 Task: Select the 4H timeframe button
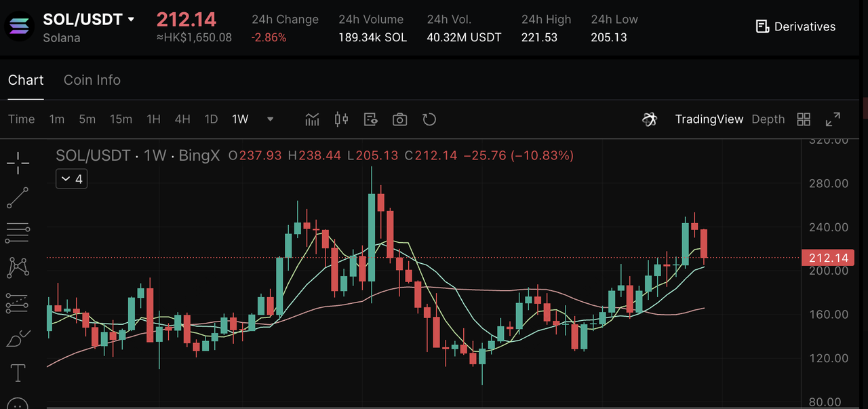tap(182, 119)
